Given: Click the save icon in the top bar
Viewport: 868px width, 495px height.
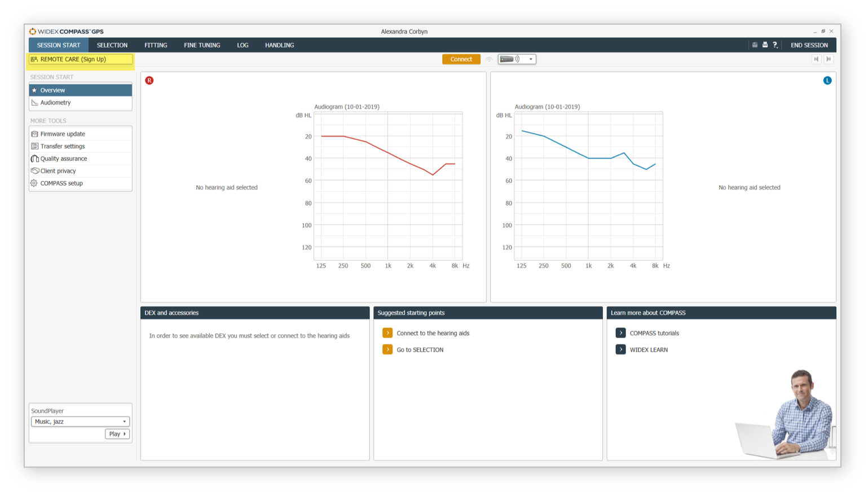Looking at the screenshot, I should (x=755, y=45).
